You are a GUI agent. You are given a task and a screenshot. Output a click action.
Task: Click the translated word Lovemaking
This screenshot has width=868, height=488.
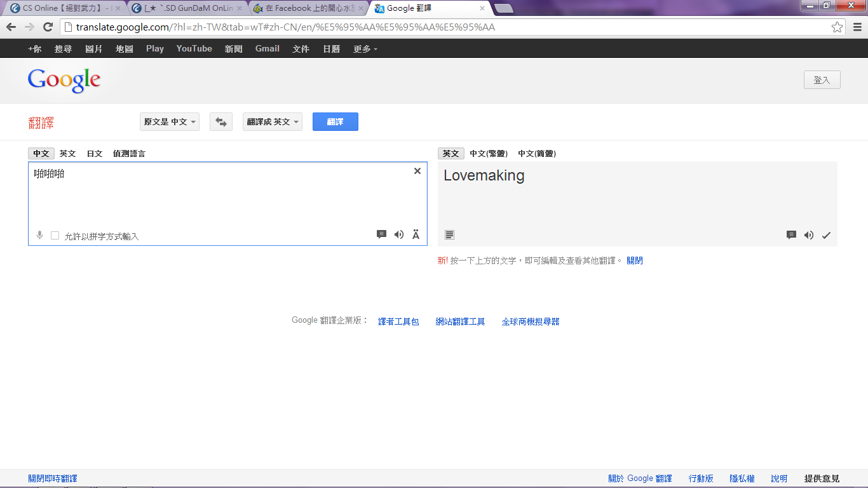[x=484, y=176]
